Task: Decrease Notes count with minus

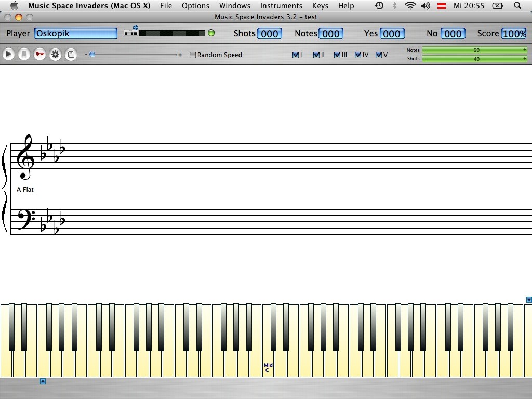Action: pyautogui.click(x=425, y=50)
